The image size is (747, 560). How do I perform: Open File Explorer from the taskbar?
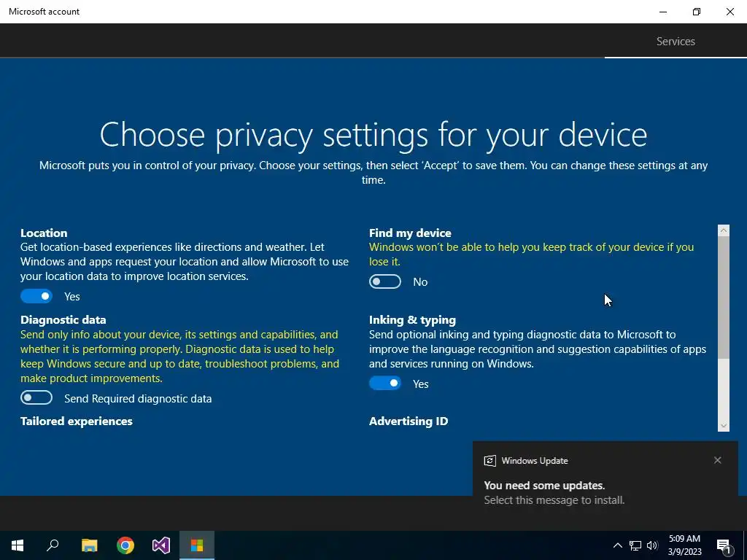click(89, 545)
